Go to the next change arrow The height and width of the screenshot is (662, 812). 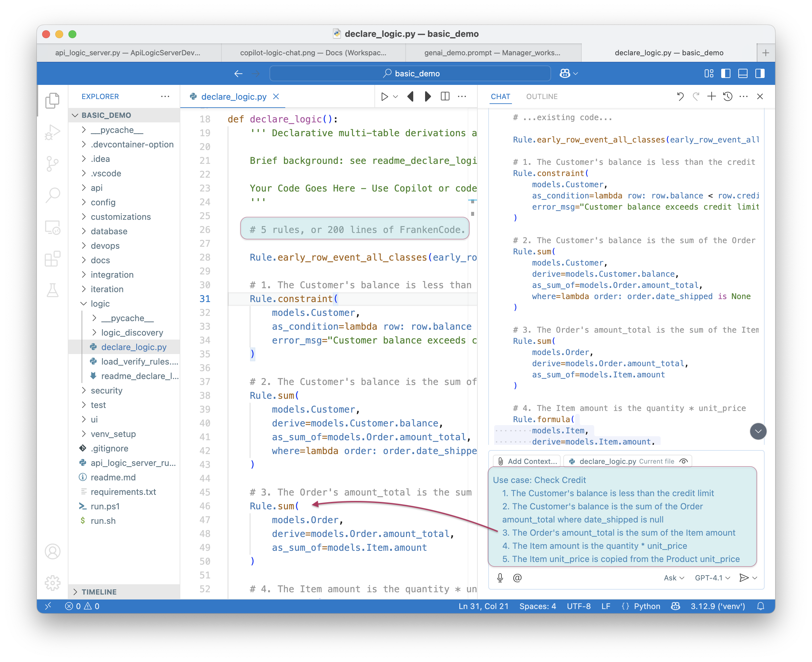[428, 97]
